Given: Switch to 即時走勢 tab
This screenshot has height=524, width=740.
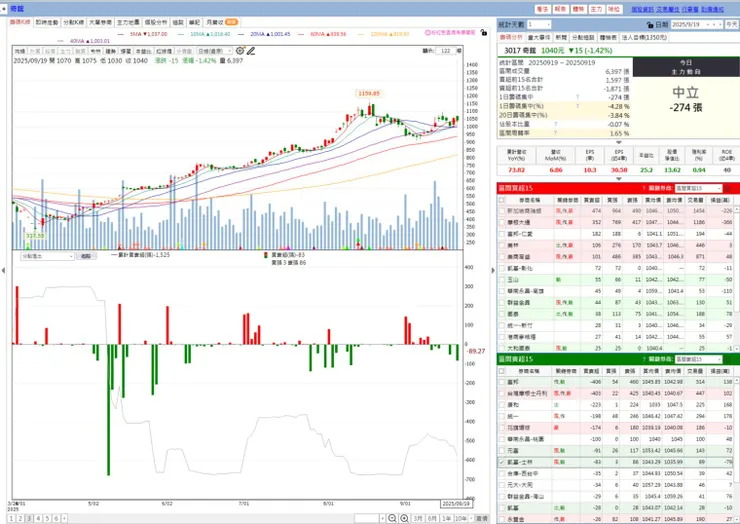Looking at the screenshot, I should coord(47,22).
